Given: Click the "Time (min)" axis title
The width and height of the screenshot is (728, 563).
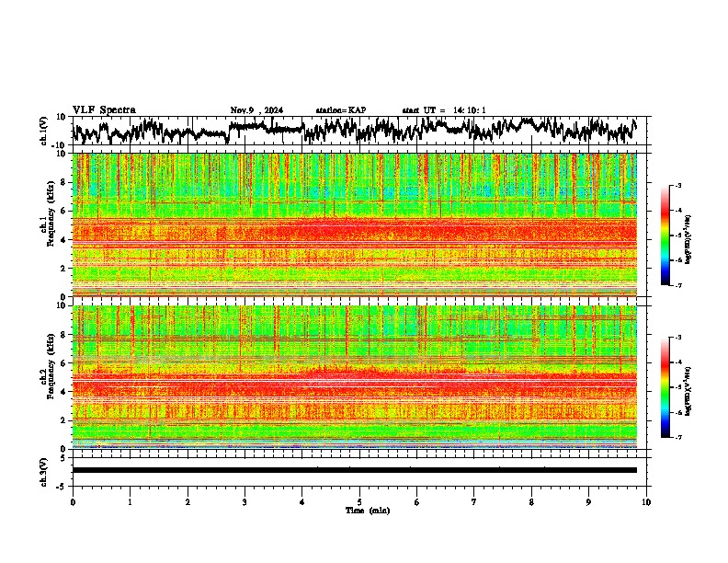Looking at the screenshot, I should [x=368, y=511].
